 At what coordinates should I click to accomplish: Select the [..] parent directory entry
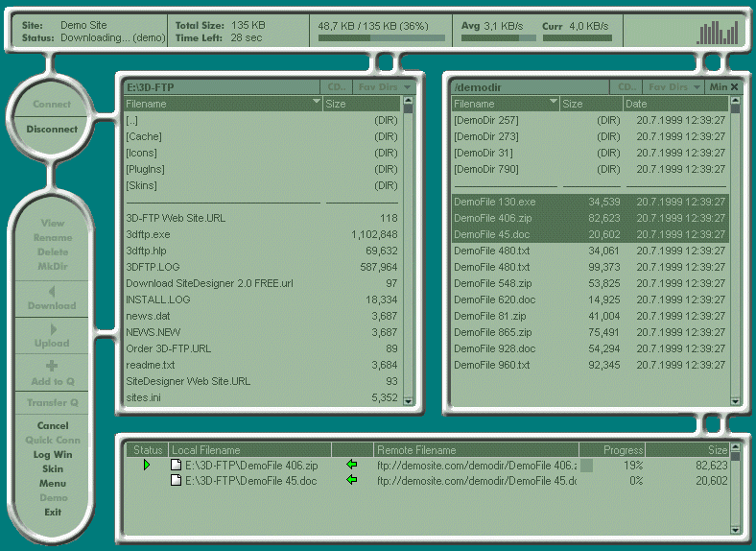coord(261,121)
